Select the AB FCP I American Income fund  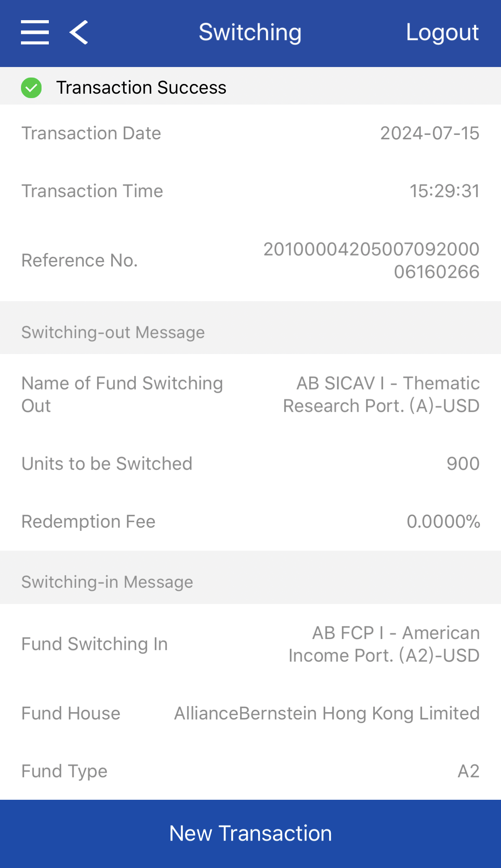[x=384, y=644]
